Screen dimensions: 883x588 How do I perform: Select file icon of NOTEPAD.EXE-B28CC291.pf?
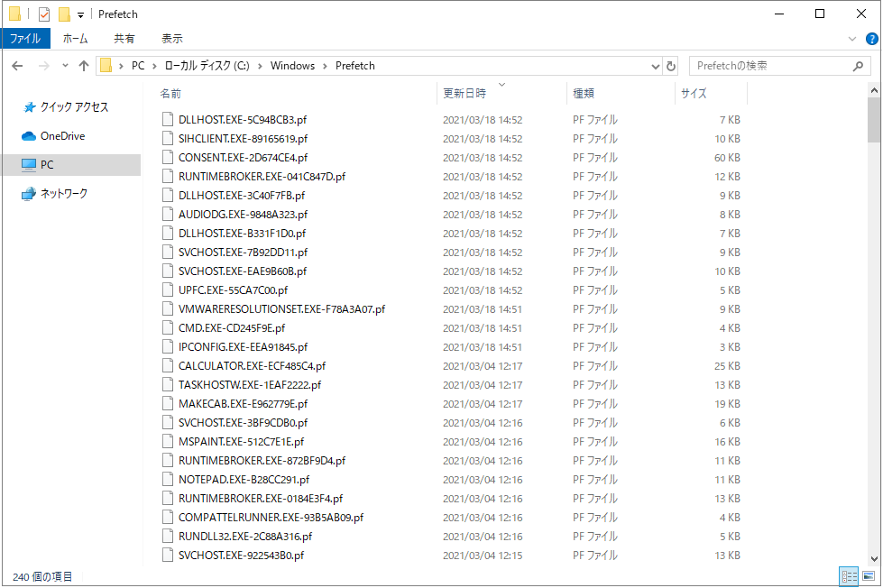(x=167, y=479)
